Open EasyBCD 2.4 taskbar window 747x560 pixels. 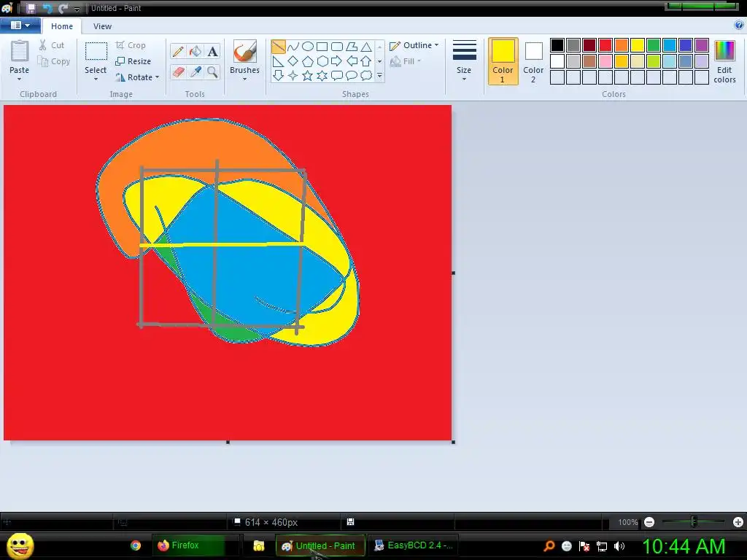413,545
